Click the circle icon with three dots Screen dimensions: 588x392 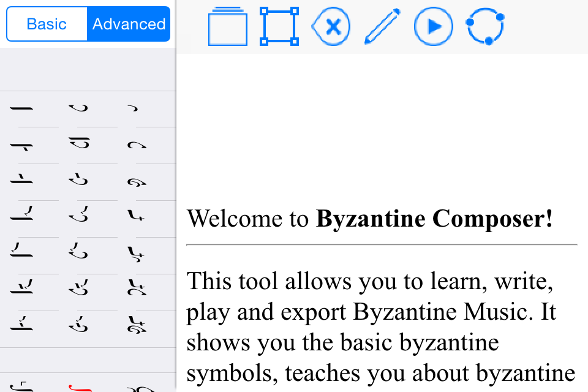point(485,26)
